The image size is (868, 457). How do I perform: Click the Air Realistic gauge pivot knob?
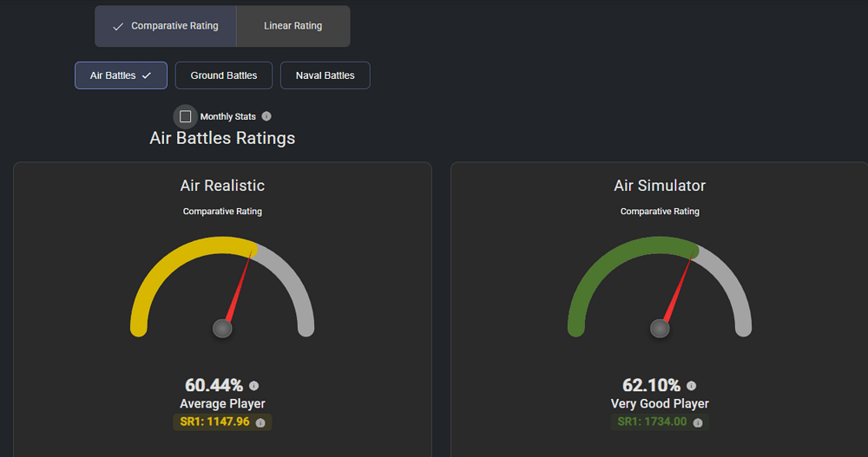[223, 329]
